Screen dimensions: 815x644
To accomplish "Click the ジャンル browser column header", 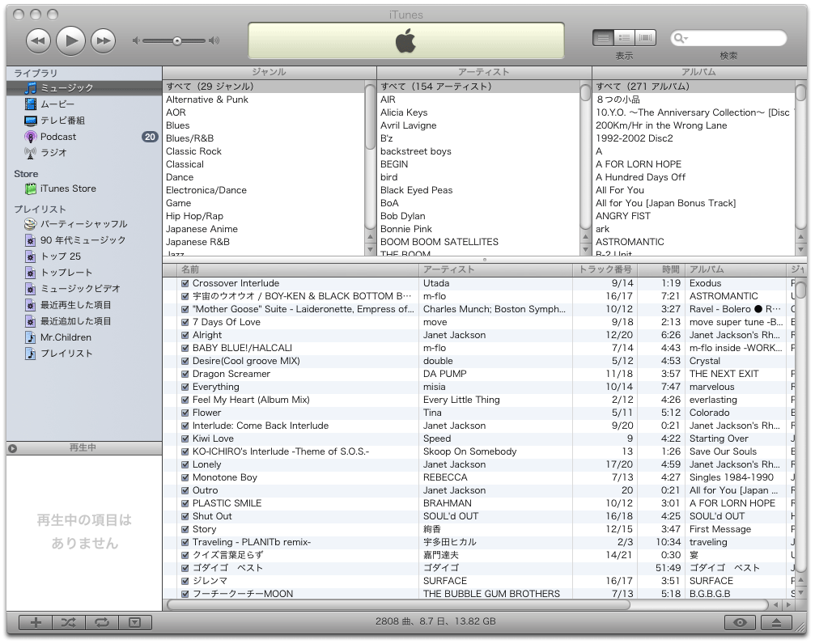I will [x=270, y=72].
